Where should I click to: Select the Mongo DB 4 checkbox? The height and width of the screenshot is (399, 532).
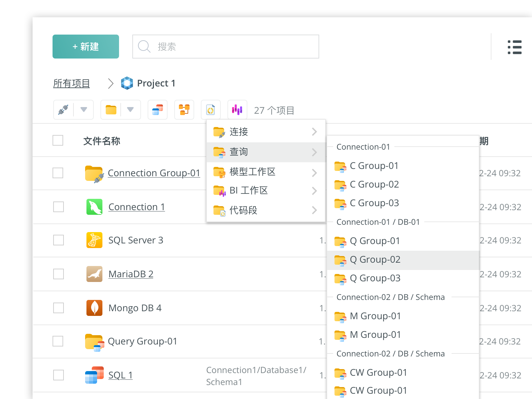coord(59,308)
